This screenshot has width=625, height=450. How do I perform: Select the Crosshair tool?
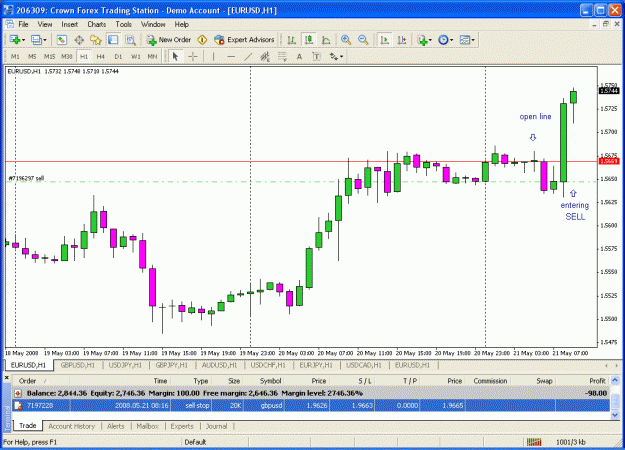coord(193,57)
